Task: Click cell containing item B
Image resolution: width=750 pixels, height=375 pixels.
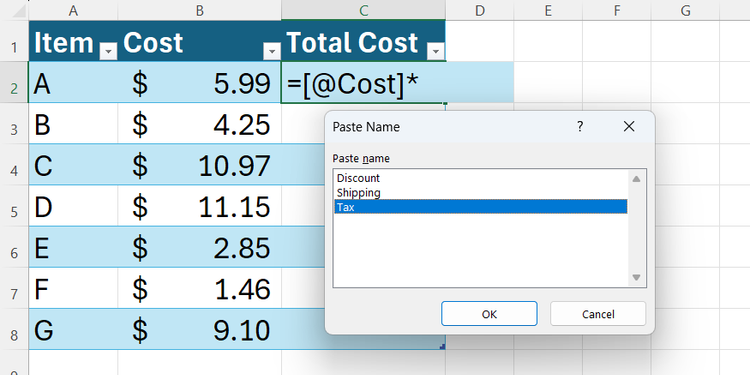Action: coord(73,123)
